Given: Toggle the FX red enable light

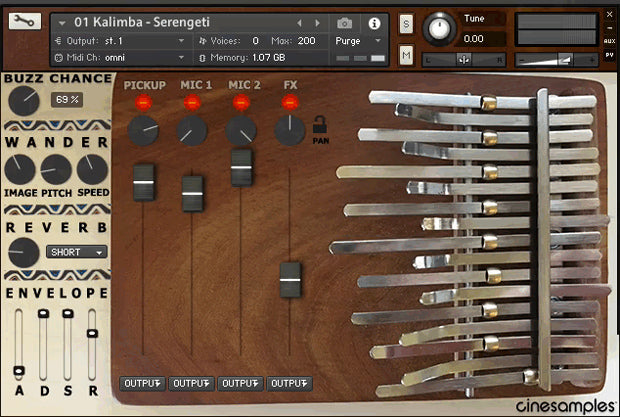Looking at the screenshot, I should click(290, 102).
